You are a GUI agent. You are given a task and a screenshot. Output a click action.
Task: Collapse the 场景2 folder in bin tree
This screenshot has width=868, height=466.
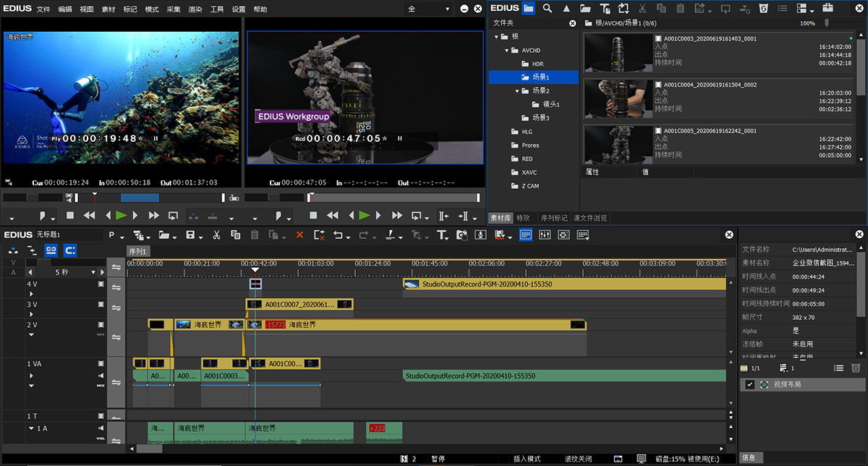pos(517,91)
